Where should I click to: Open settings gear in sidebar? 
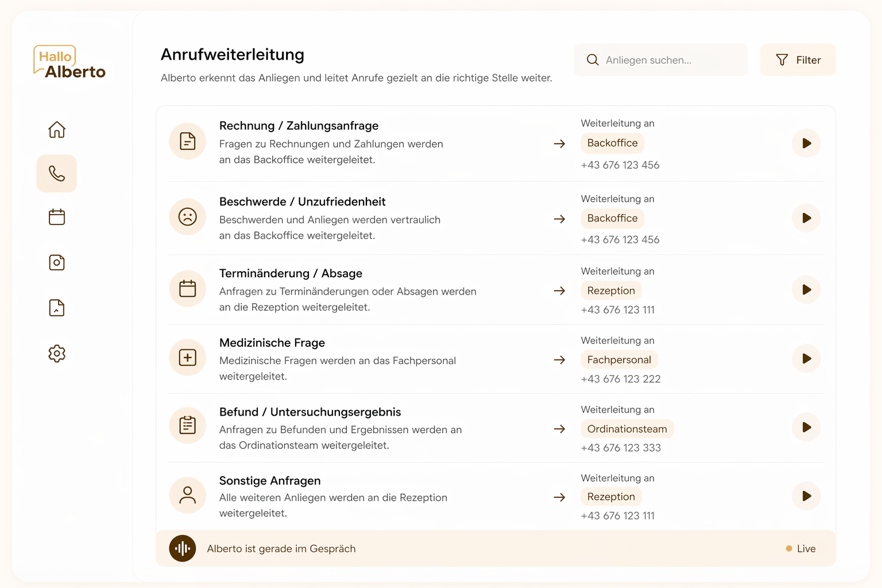(57, 353)
